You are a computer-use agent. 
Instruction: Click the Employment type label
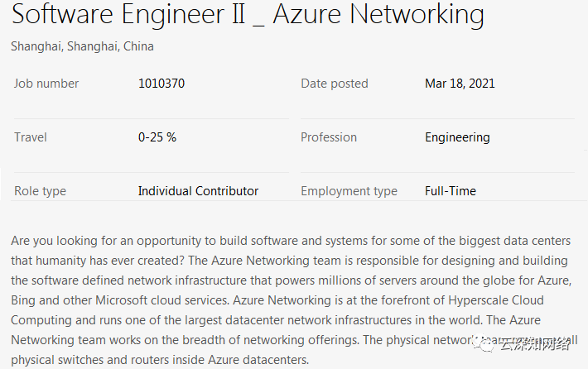349,191
